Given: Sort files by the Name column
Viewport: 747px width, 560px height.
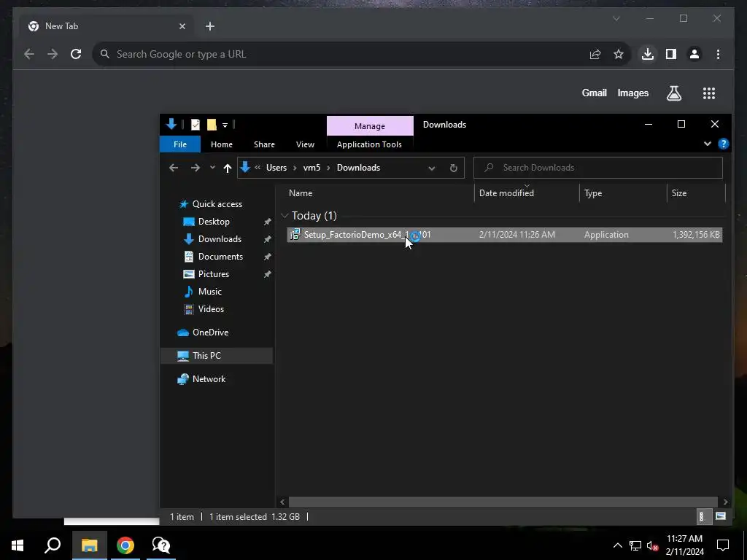Looking at the screenshot, I should click(x=300, y=192).
